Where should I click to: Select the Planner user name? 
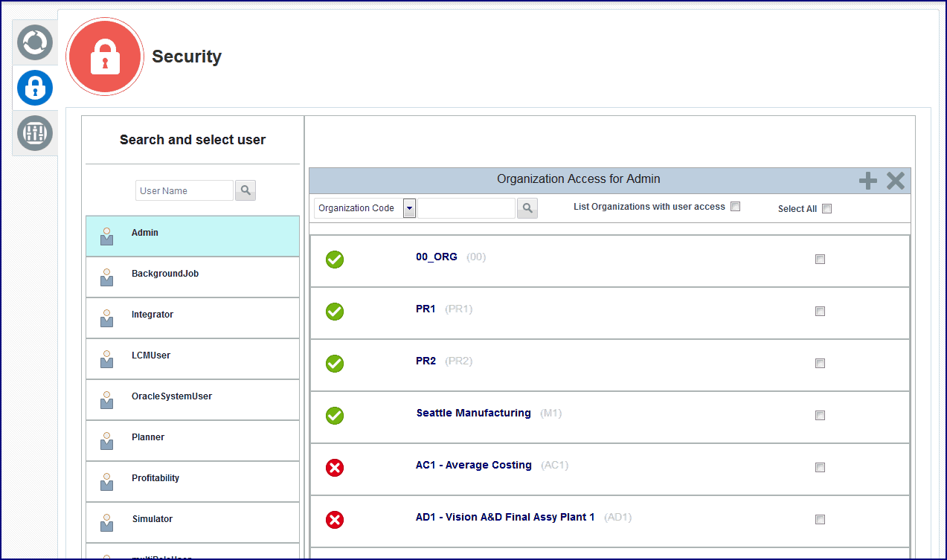[x=148, y=437]
